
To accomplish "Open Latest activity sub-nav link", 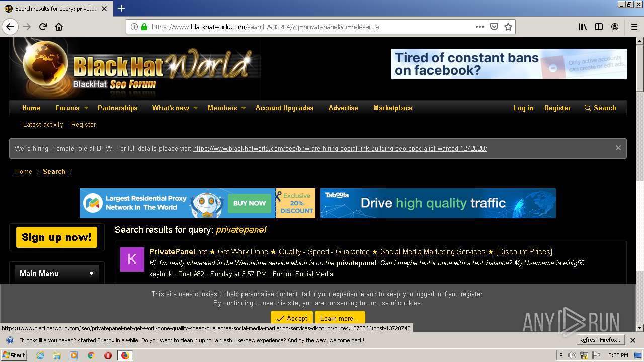I will click(43, 124).
